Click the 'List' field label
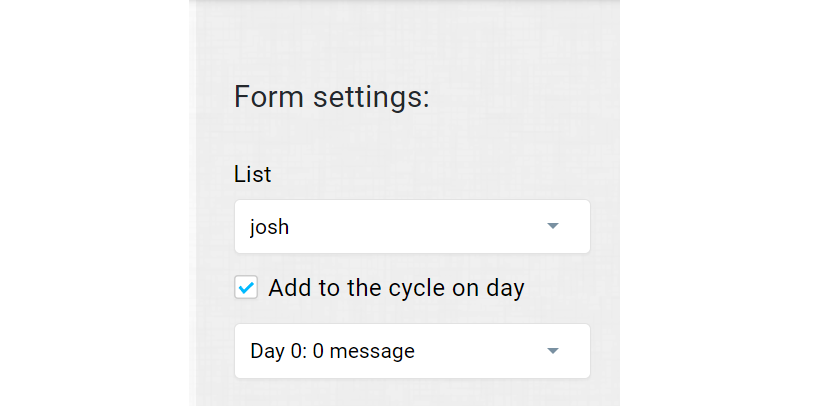817x406 pixels. pos(252,174)
